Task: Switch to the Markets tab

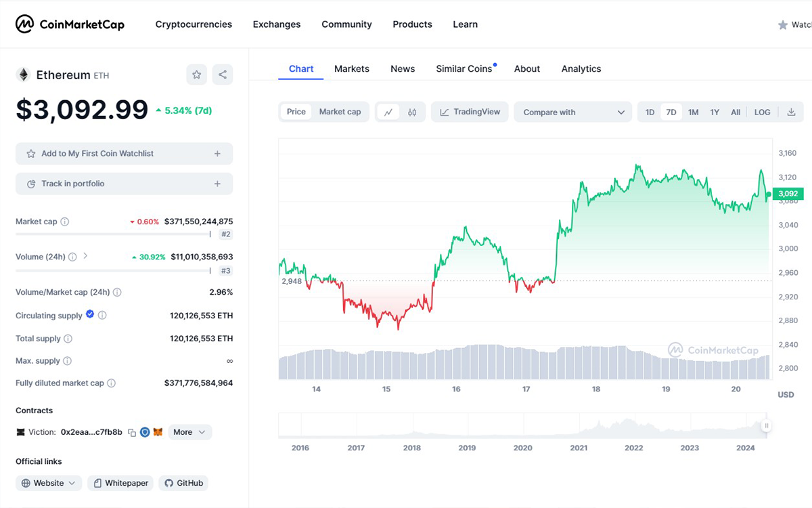Action: click(x=352, y=68)
